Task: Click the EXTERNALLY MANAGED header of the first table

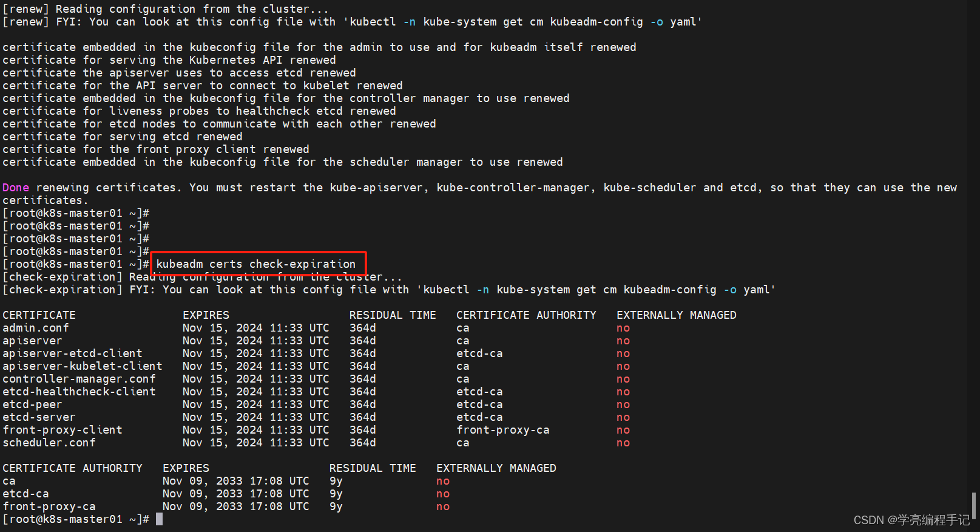Action: pos(676,315)
